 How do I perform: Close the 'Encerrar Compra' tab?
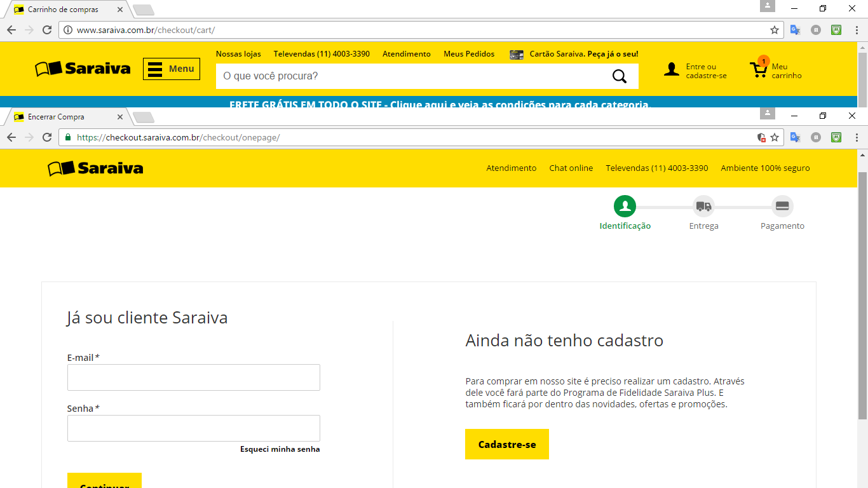[120, 117]
